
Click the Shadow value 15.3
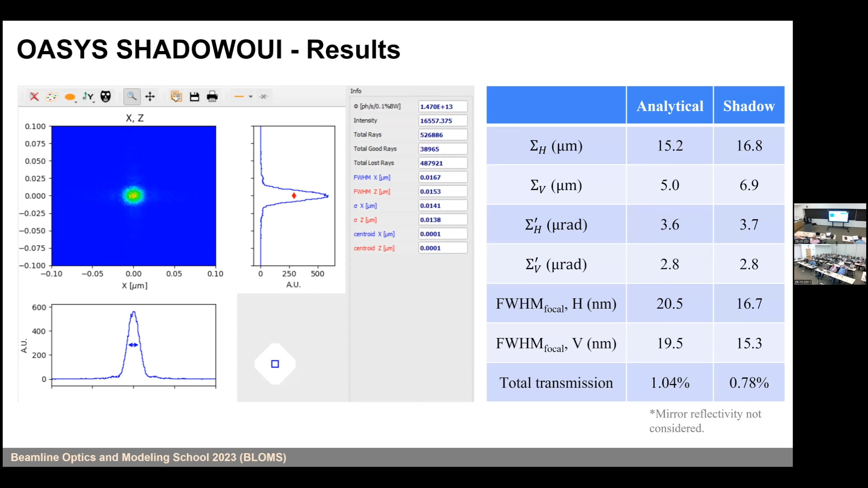click(x=749, y=343)
